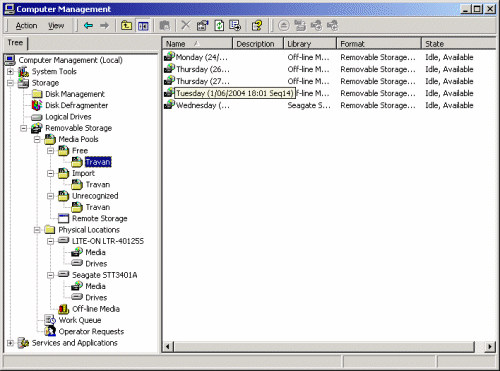This screenshot has height=371, width=500.
Task: Collapse the Import media pool
Action: [50, 173]
